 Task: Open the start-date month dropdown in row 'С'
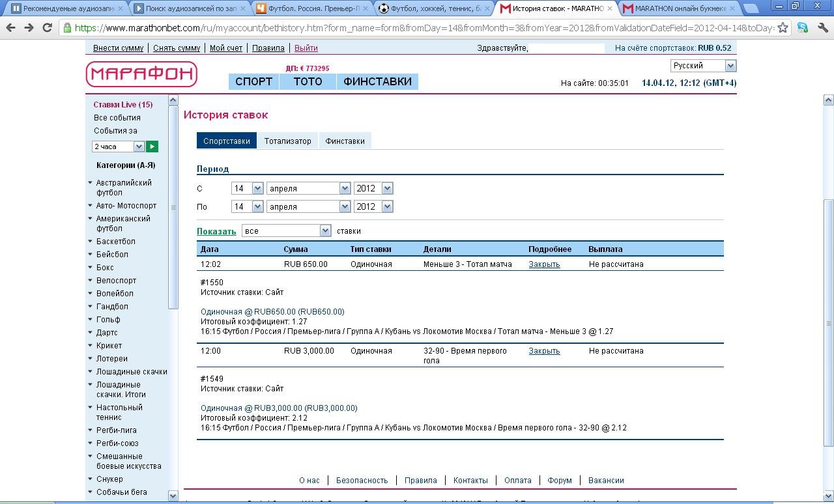coord(308,188)
